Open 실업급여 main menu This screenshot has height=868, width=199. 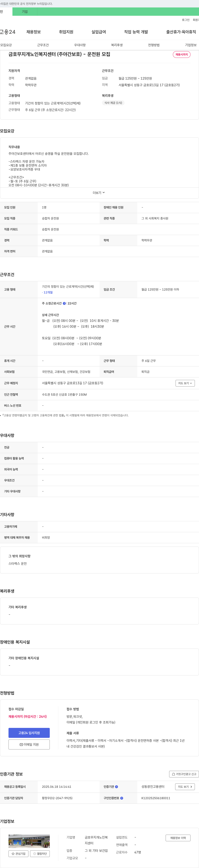pyautogui.click(x=98, y=32)
